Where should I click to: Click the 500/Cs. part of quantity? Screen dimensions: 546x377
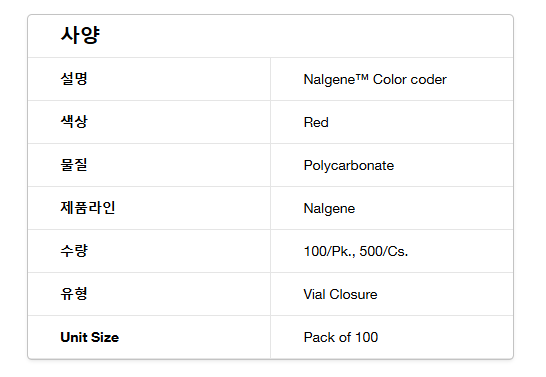tap(383, 251)
